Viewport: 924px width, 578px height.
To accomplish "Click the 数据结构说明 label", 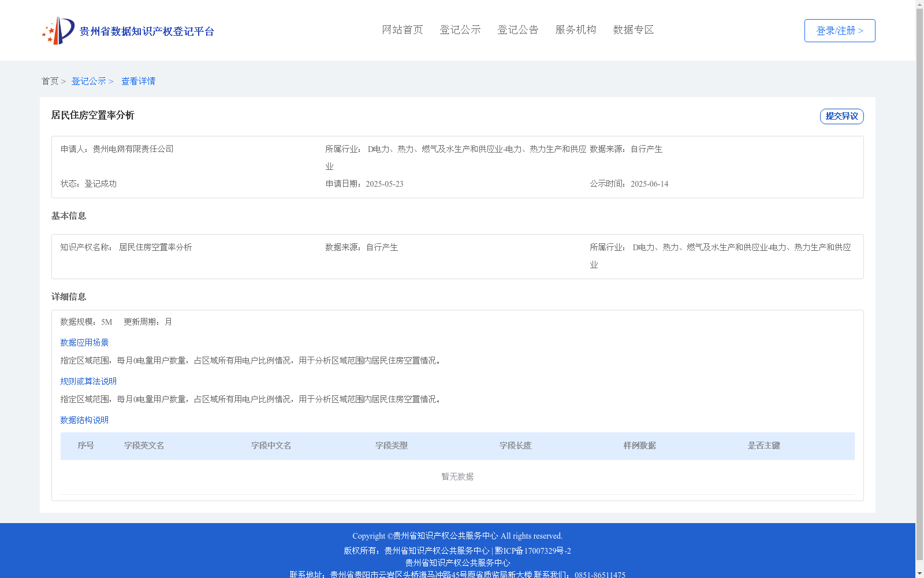I will (84, 420).
